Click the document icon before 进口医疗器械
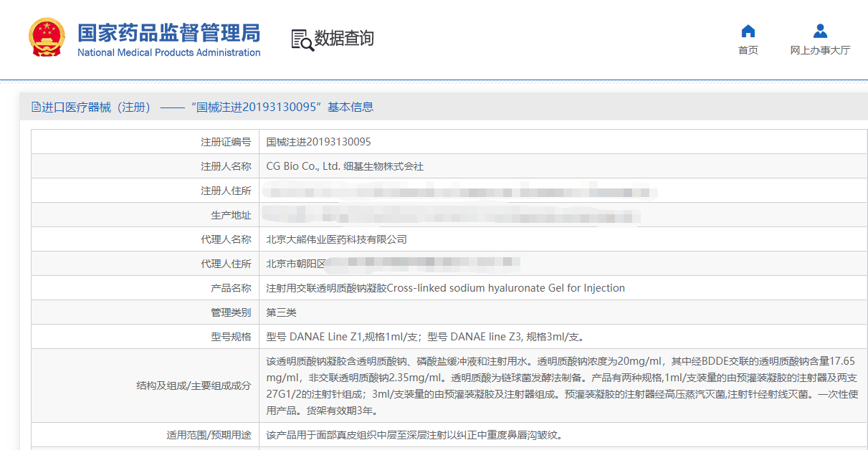The height and width of the screenshot is (450, 868). point(36,107)
